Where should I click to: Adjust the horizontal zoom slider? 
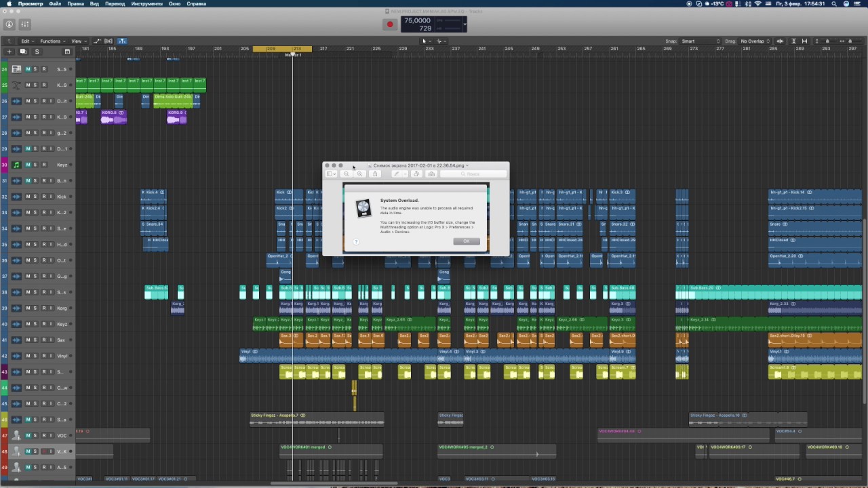coord(850,41)
